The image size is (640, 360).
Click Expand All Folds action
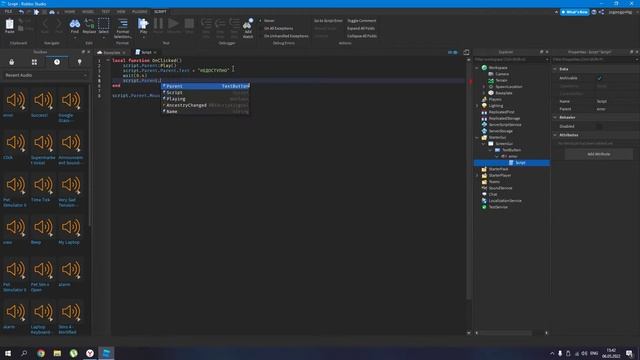pos(361,28)
